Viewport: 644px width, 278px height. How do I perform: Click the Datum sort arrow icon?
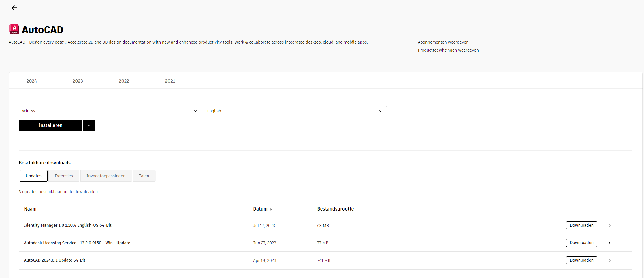271,209
